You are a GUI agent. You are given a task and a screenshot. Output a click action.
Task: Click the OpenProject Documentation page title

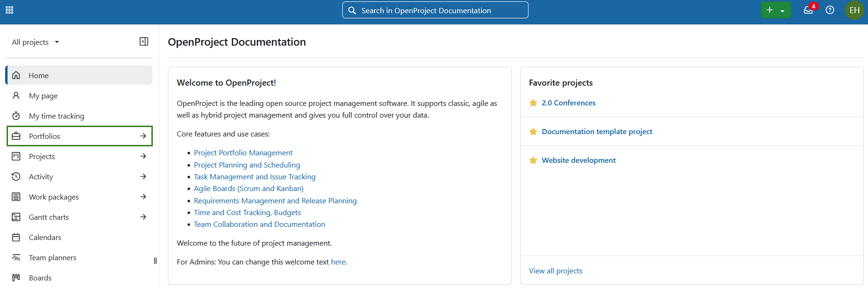point(237,42)
